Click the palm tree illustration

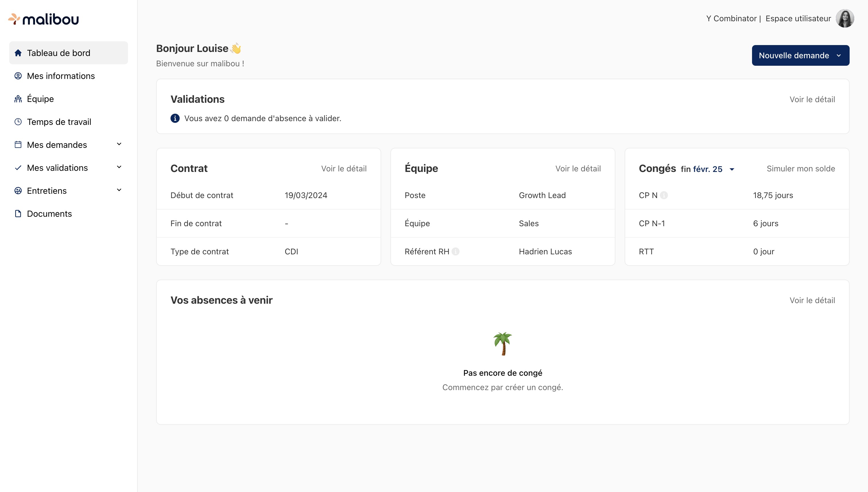pos(503,344)
